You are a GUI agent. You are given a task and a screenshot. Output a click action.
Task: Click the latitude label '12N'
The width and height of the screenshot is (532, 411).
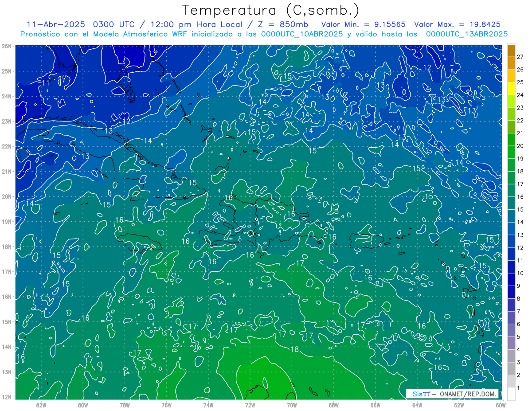[x=6, y=397]
